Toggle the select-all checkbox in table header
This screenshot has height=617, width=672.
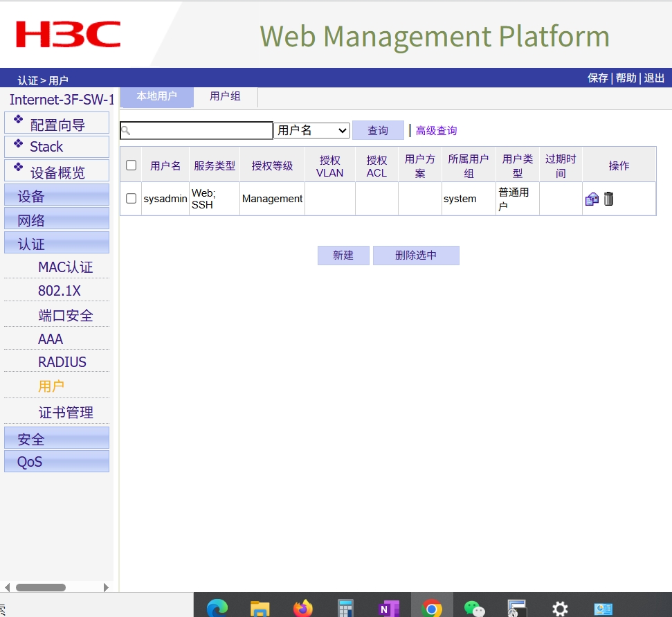pyautogui.click(x=131, y=165)
